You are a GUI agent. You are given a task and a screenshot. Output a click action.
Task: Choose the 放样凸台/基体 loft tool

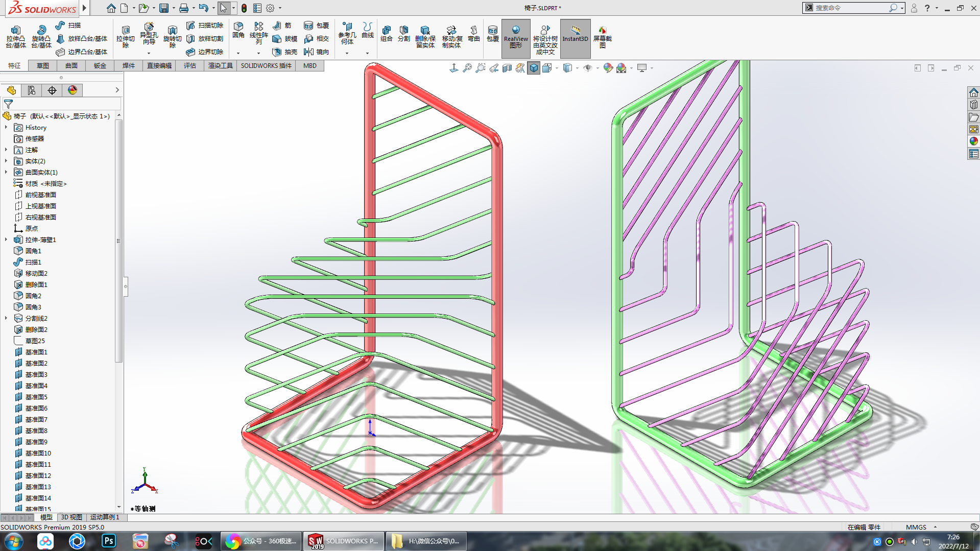(x=82, y=38)
